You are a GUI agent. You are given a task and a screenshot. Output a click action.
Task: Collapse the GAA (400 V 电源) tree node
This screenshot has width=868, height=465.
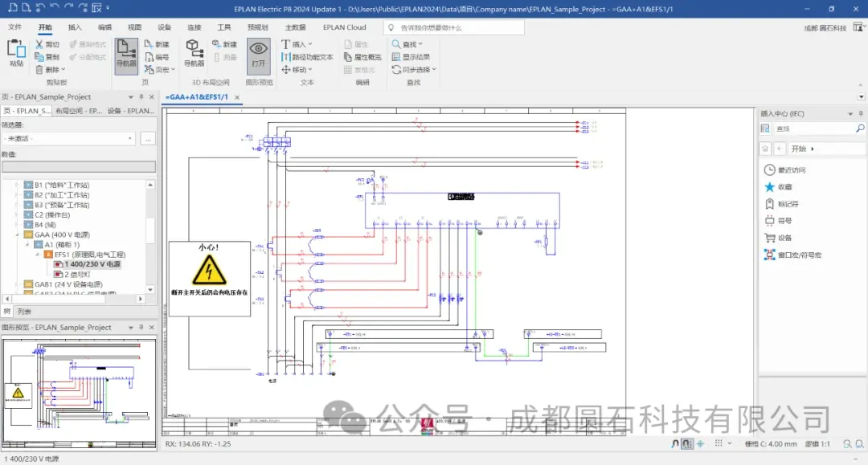pos(18,235)
